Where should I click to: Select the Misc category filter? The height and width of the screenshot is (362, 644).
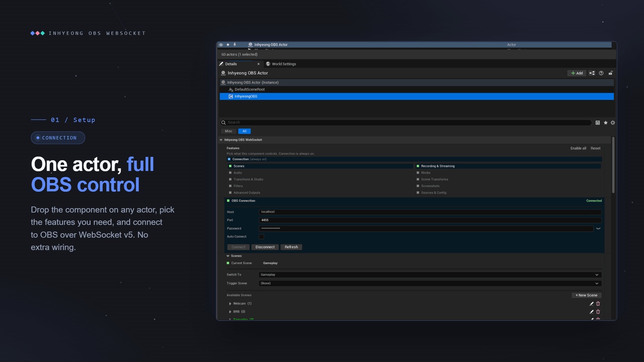[x=228, y=131]
